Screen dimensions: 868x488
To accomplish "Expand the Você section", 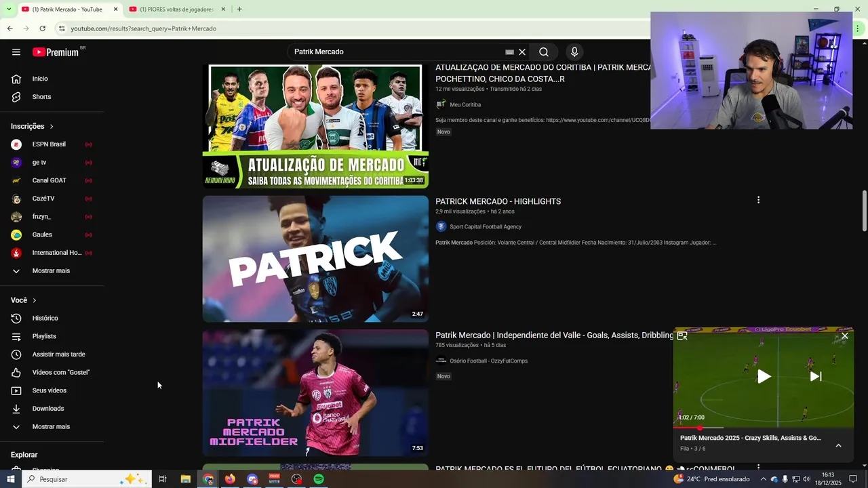I will pos(24,300).
